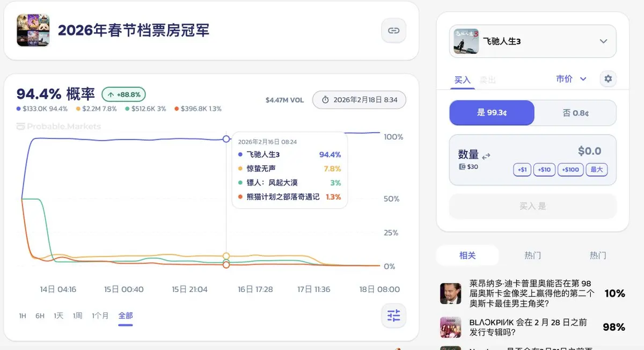644x350 pixels.
Task: Open trade settings gear icon
Action: [x=608, y=79]
